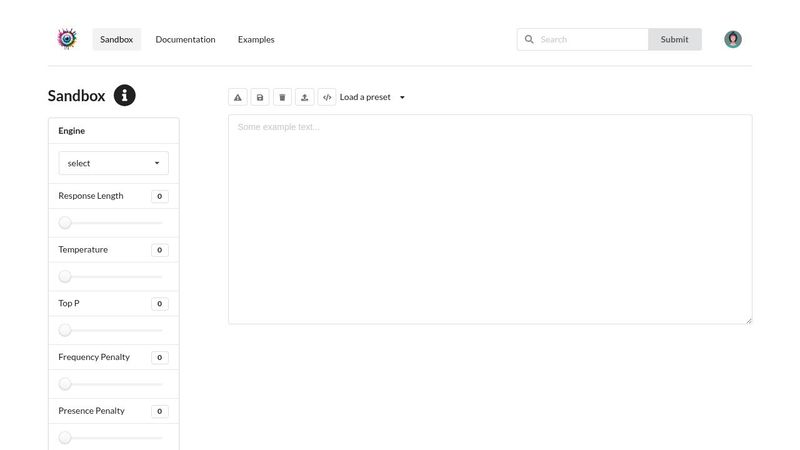This screenshot has height=450, width=800.
Task: Click the Temperature slider handle
Action: [65, 276]
